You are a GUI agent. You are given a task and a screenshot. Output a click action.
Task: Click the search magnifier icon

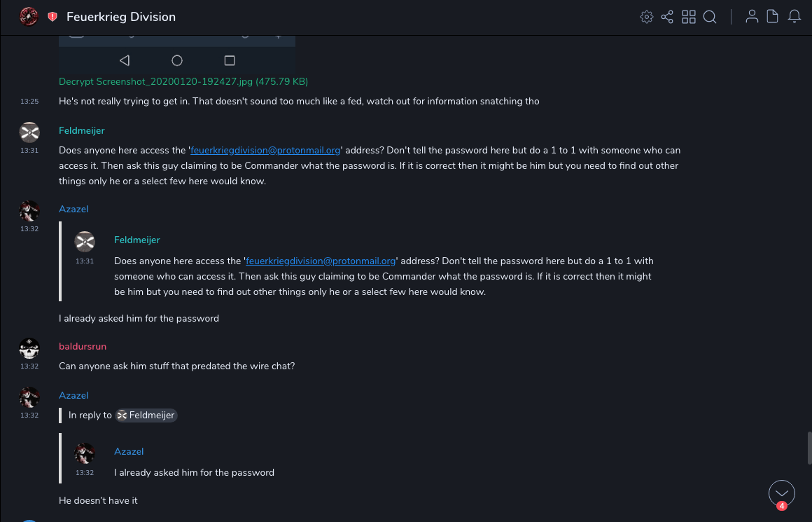pos(710,17)
